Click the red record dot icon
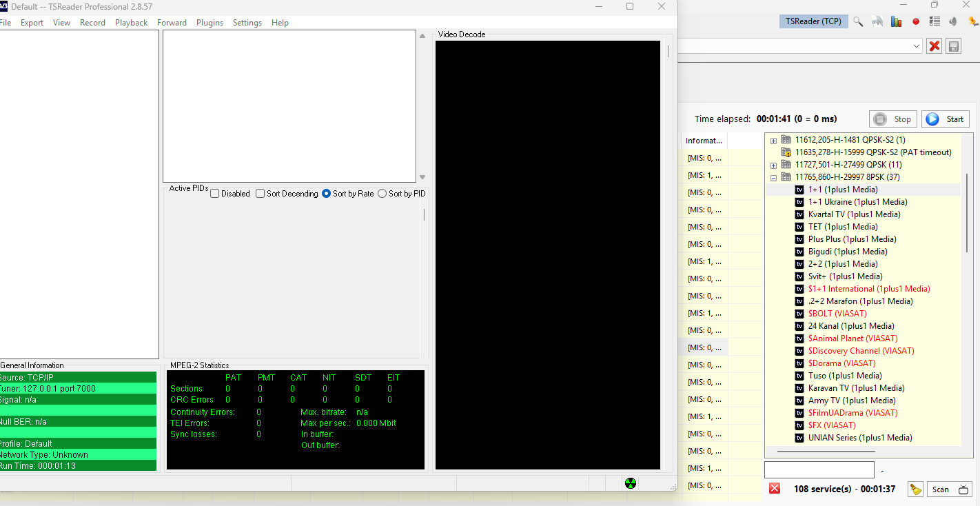 [x=916, y=21]
